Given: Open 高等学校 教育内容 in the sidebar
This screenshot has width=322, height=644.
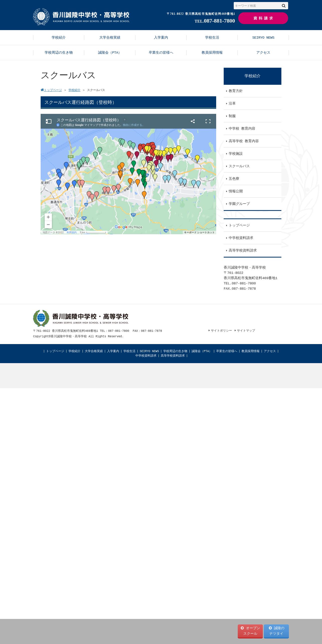Looking at the screenshot, I should click(x=253, y=141).
